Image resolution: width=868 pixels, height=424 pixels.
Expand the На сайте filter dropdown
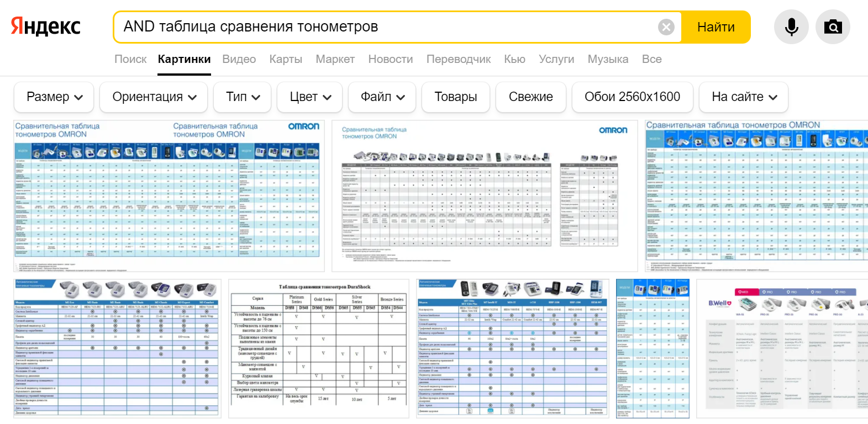click(743, 97)
